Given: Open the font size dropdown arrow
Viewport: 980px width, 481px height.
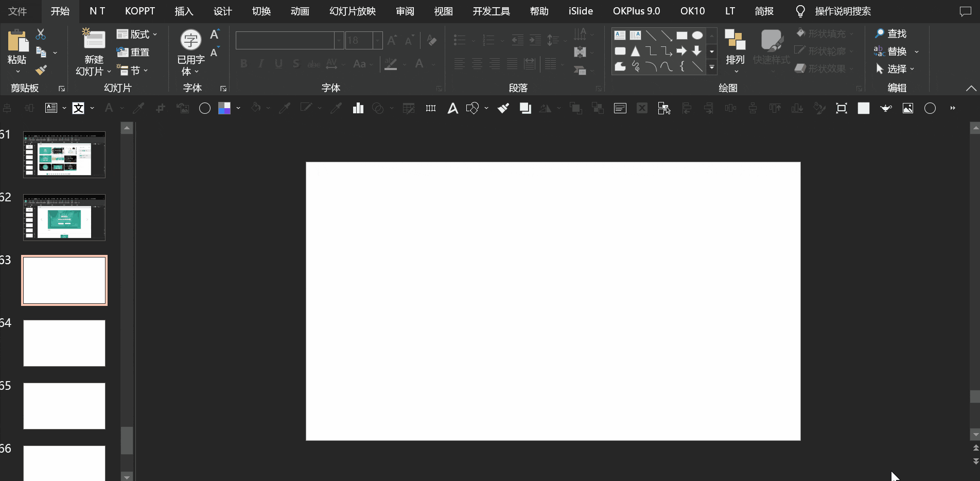Looking at the screenshot, I should click(377, 40).
